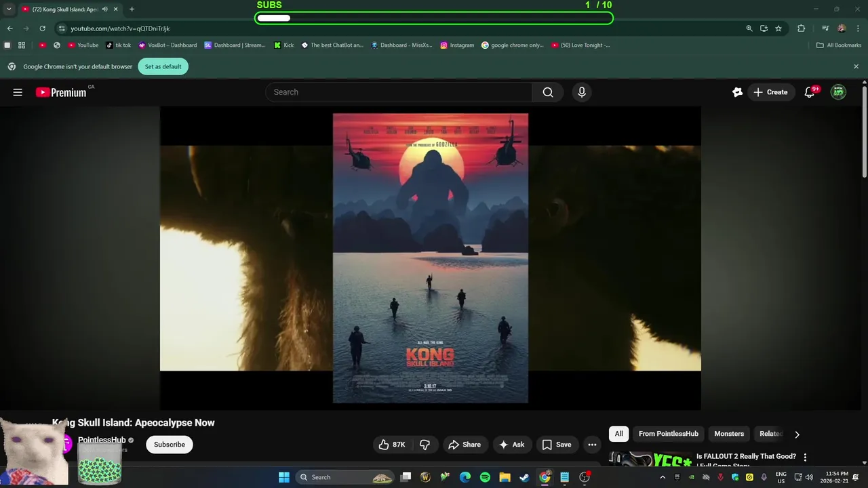The height and width of the screenshot is (488, 868).
Task: Open Microsoft Edge from the taskbar
Action: 465,477
